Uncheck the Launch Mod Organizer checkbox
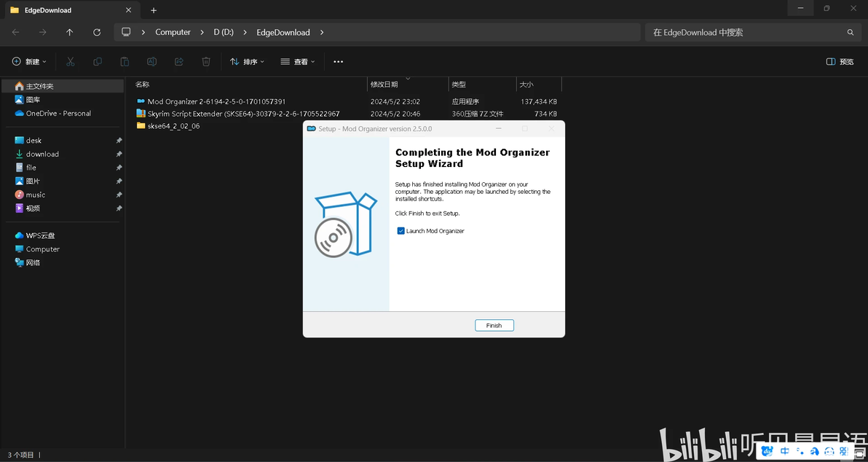Screen dimensions: 868x462 click(x=401, y=231)
